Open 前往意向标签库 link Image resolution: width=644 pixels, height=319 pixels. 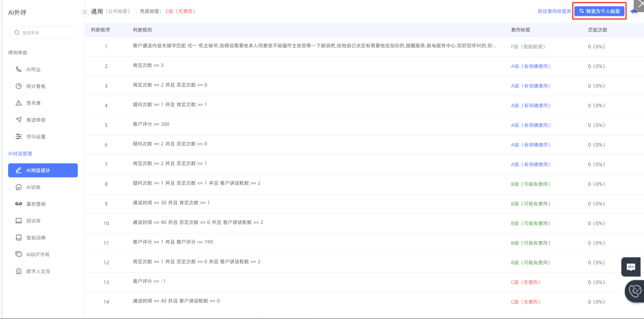[x=554, y=11]
